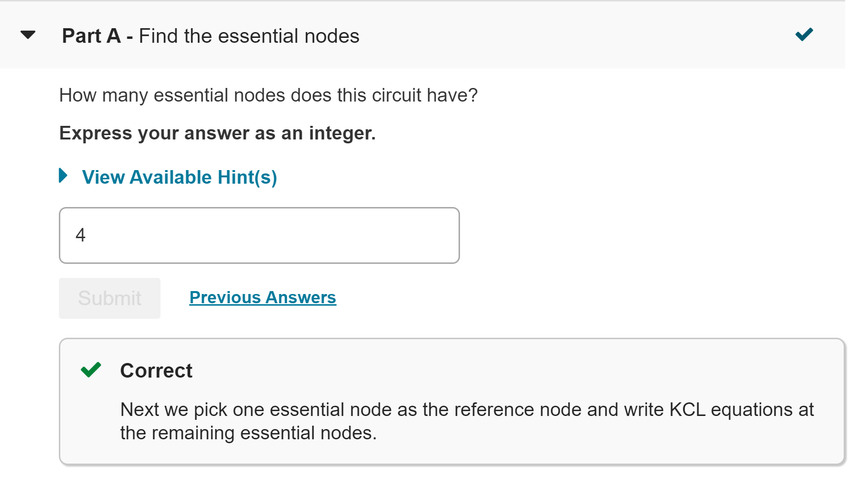Select the completion check icon at top right
This screenshot has width=868, height=484.
tap(803, 34)
